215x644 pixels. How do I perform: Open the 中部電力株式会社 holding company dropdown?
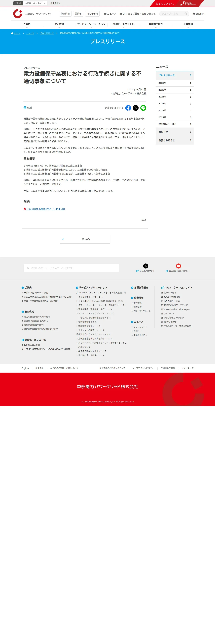[35, 3]
